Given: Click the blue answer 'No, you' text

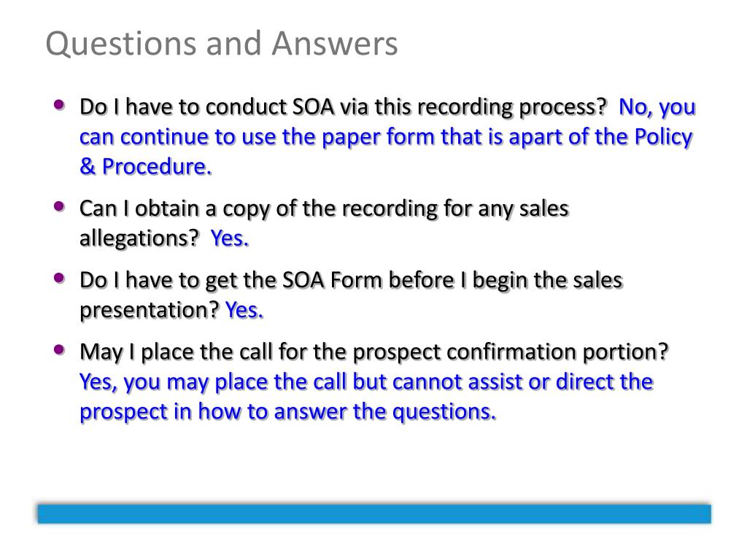Looking at the screenshot, I should pyautogui.click(x=657, y=108).
